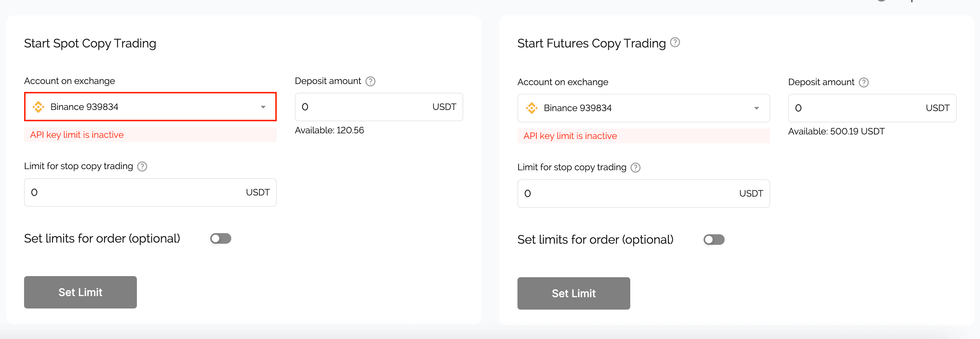
Task: Open Spot Binance 939834 account selector
Action: coord(150,107)
